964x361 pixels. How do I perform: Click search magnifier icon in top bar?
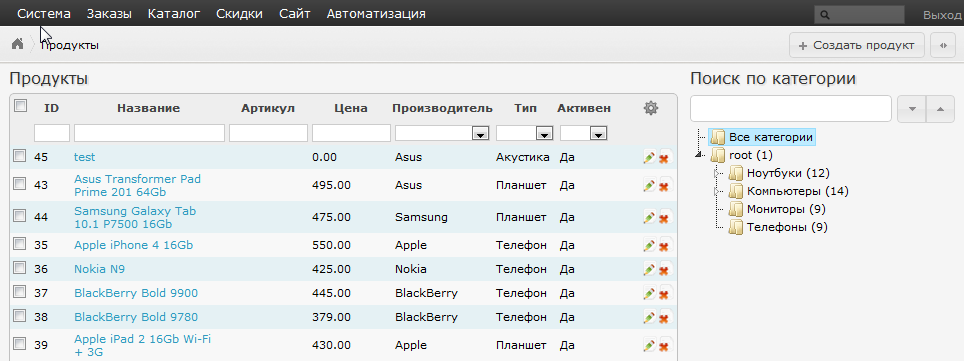tap(825, 15)
